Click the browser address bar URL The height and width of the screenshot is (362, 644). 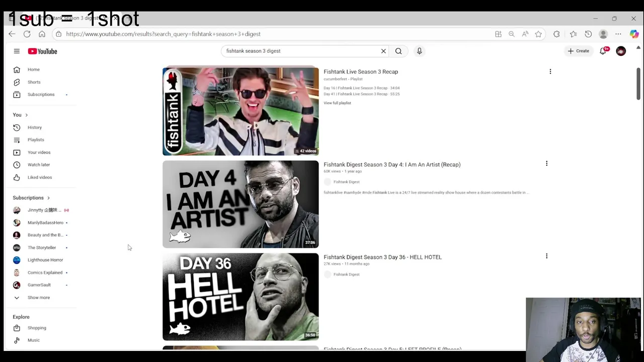pyautogui.click(x=163, y=34)
